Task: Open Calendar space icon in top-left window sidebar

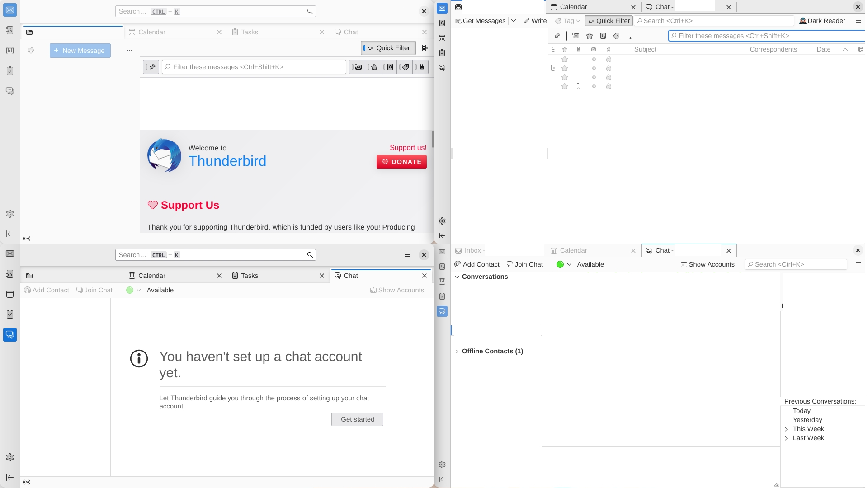Action: click(x=10, y=51)
